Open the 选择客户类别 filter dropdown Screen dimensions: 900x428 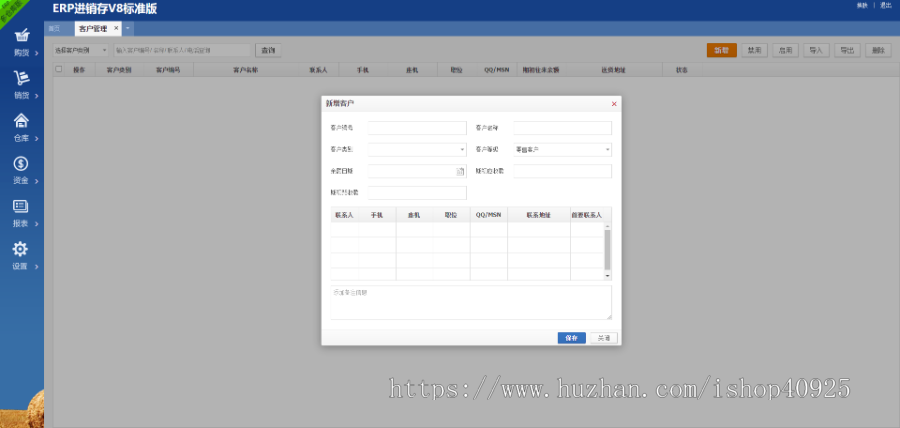[x=81, y=50]
